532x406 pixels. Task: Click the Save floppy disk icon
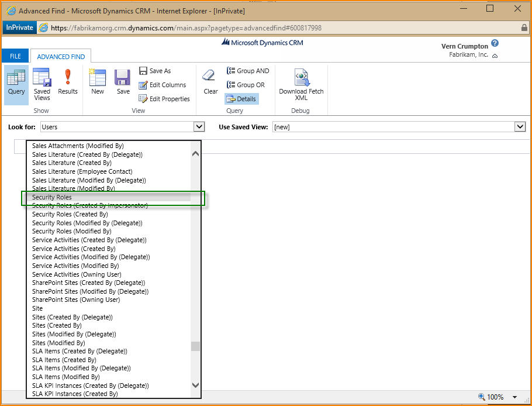(123, 82)
